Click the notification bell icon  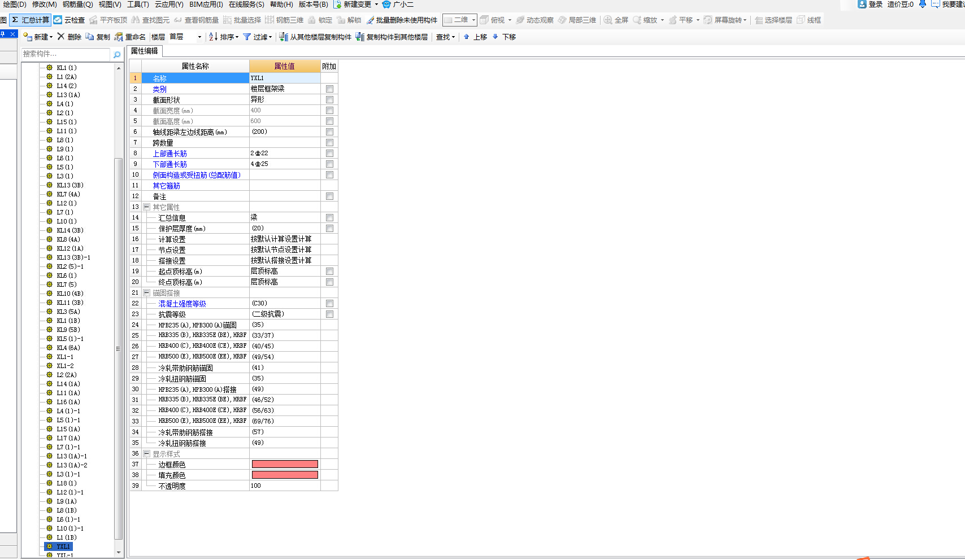click(x=923, y=4)
